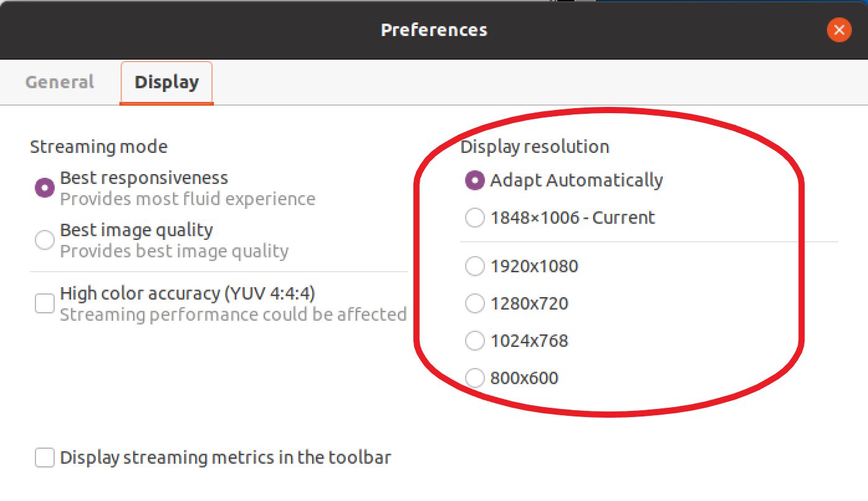Pick the 1280x720 resolution option

[474, 303]
